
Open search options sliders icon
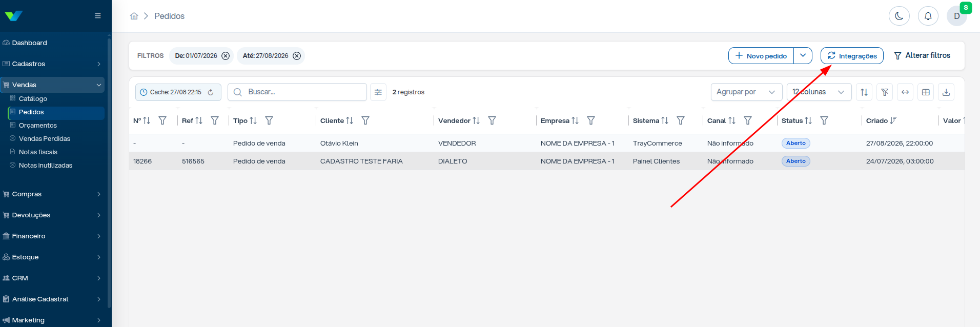[x=378, y=92]
